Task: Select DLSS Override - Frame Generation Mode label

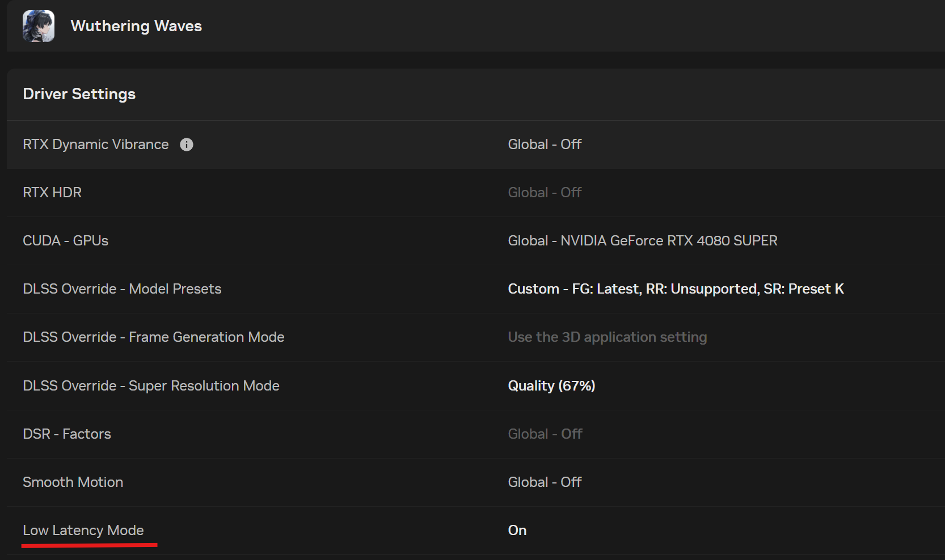Action: tap(153, 337)
